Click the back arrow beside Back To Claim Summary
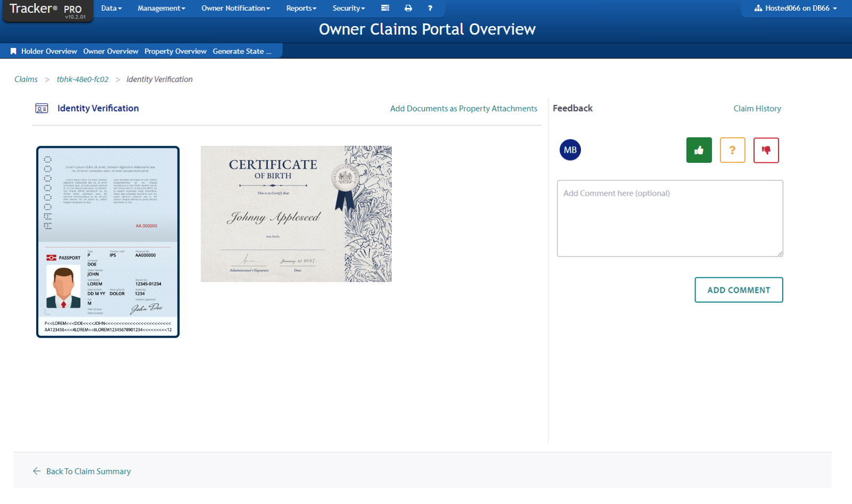This screenshot has height=504, width=852. coord(36,471)
